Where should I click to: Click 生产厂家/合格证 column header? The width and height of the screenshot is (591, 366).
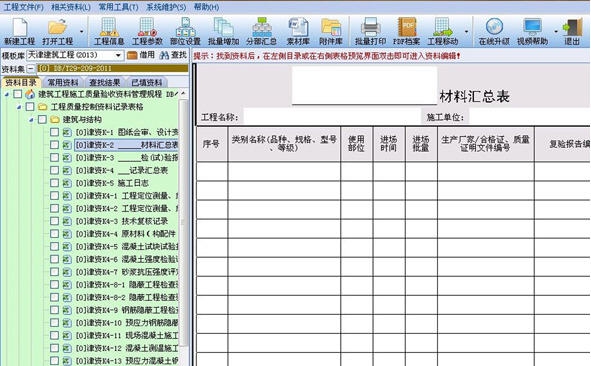485,144
